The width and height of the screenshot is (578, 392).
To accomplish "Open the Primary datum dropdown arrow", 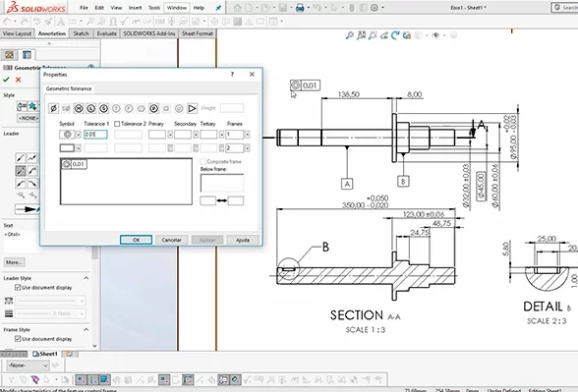I will pyautogui.click(x=170, y=135).
